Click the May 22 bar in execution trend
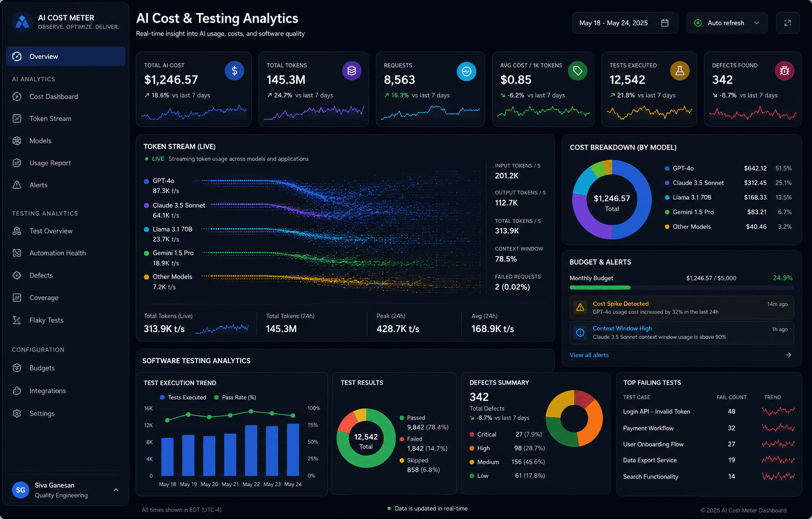Viewport: 812px width, 519px height. (251, 450)
